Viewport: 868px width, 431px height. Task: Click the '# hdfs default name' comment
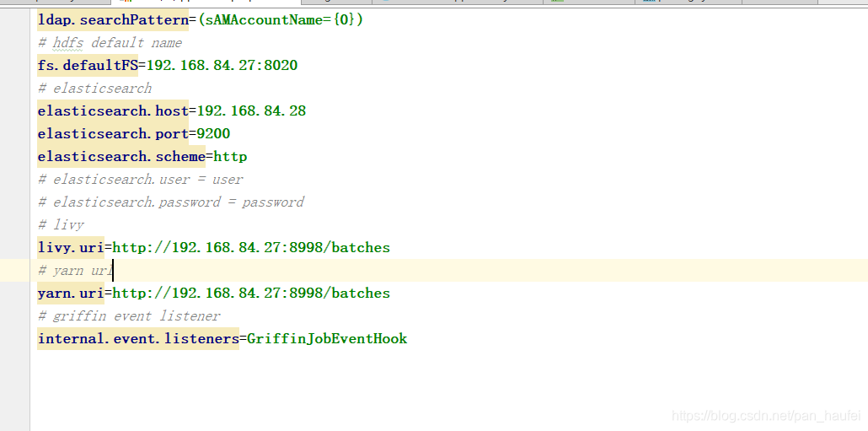[110, 43]
